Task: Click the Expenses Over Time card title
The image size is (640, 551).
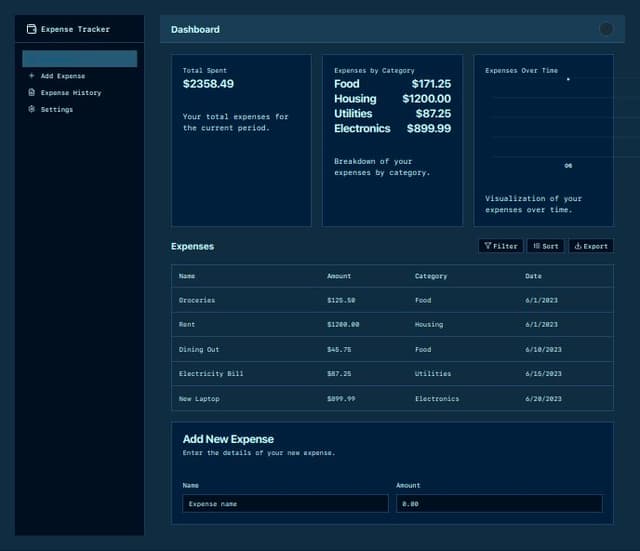Action: tap(521, 71)
